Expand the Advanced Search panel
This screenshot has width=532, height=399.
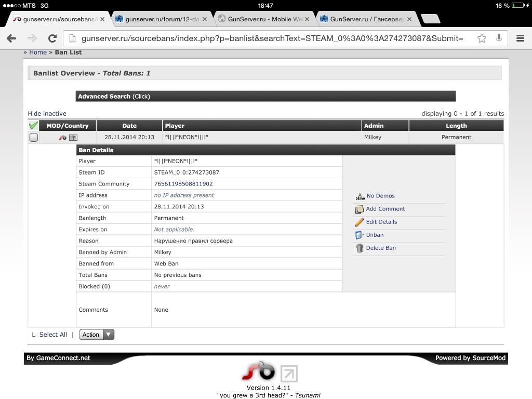tap(265, 96)
